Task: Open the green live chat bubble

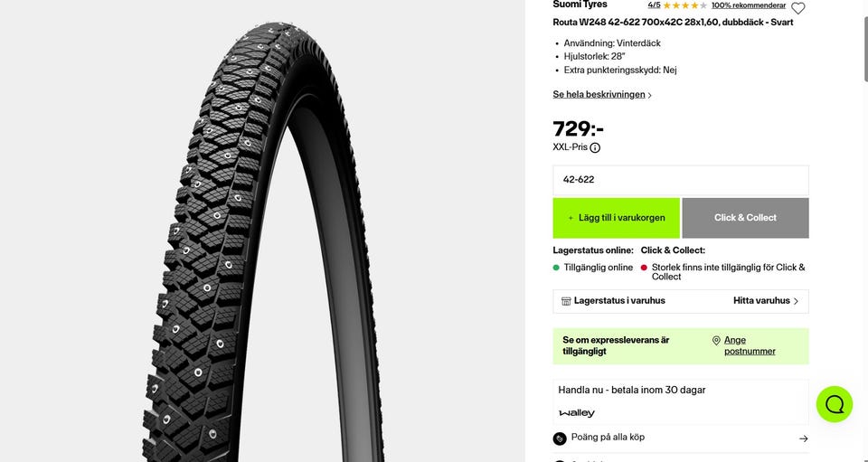Action: coord(835,404)
